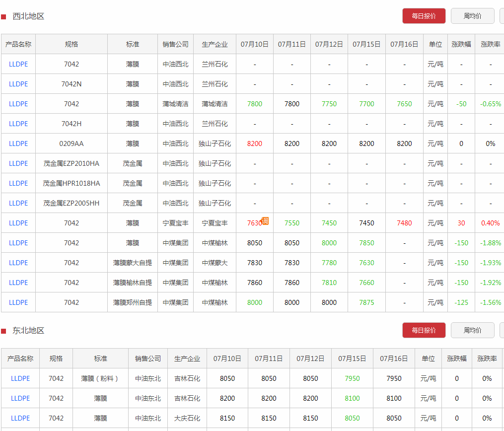Open LLDPE link in the 7042H row
Viewport: 504px width, 431px height.
point(18,124)
